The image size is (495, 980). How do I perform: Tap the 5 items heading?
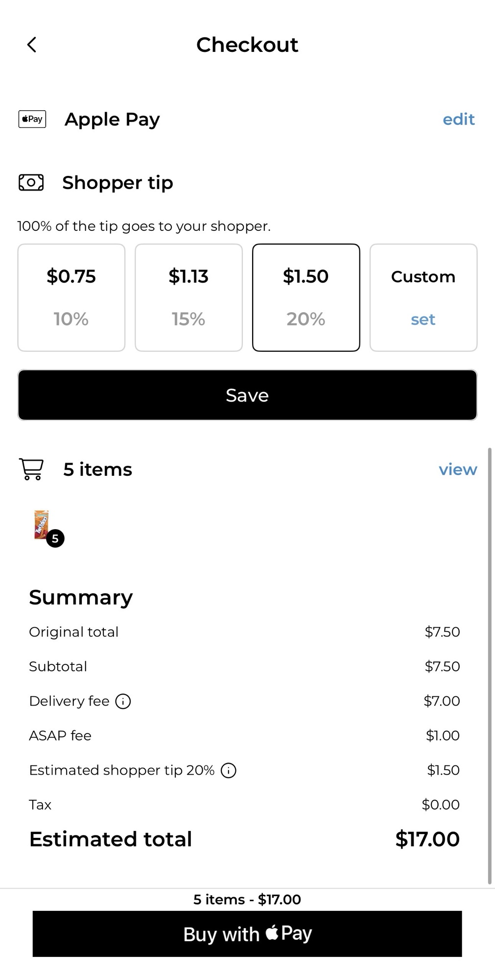coord(97,469)
